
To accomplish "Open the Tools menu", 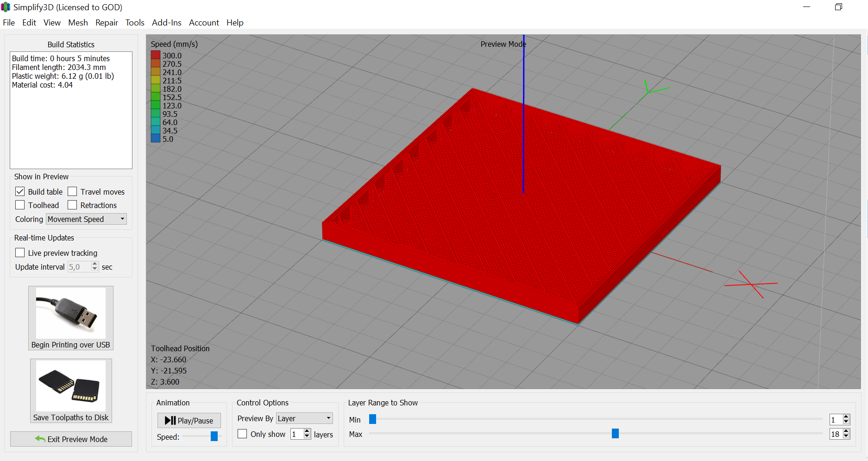I will coord(135,23).
